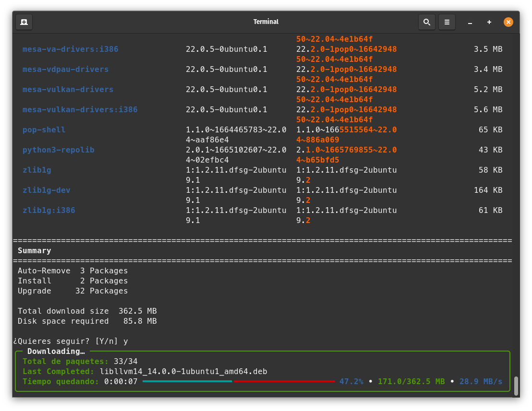Screen dimensions: 532x411
Task: Click Total de paquetes 33/34
Action: [x=80, y=362]
